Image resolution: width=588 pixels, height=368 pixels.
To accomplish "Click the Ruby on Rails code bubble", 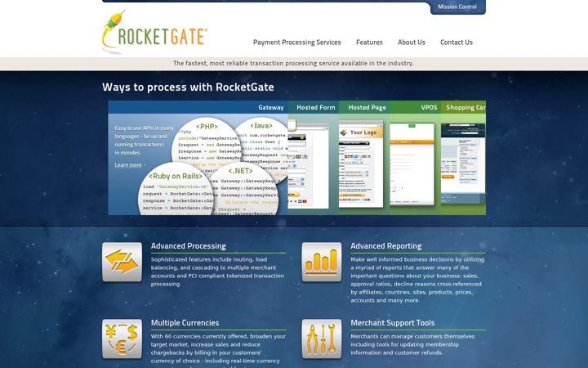I will pyautogui.click(x=176, y=190).
